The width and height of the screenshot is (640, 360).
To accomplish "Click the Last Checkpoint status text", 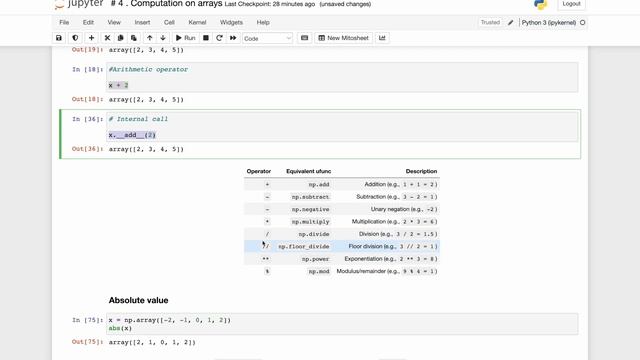I will [x=270, y=4].
